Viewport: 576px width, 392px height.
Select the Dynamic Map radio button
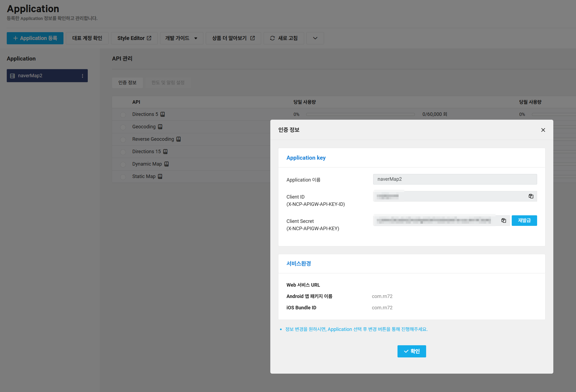(123, 164)
